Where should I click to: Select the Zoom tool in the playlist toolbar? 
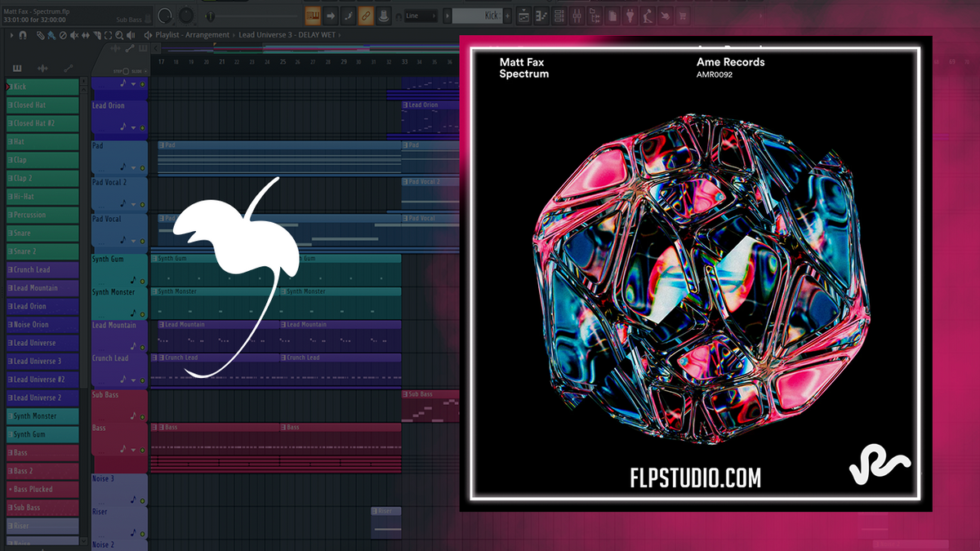[x=118, y=34]
